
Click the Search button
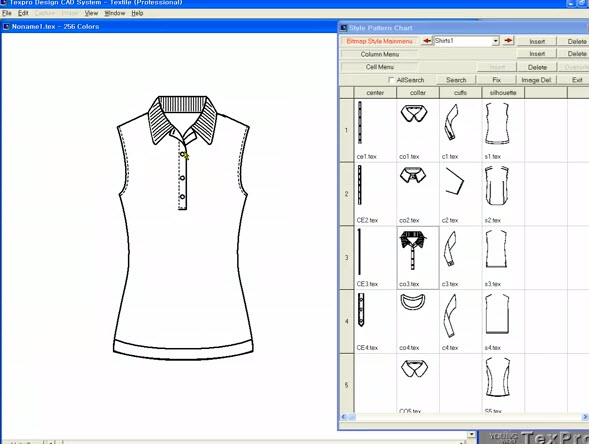(456, 80)
